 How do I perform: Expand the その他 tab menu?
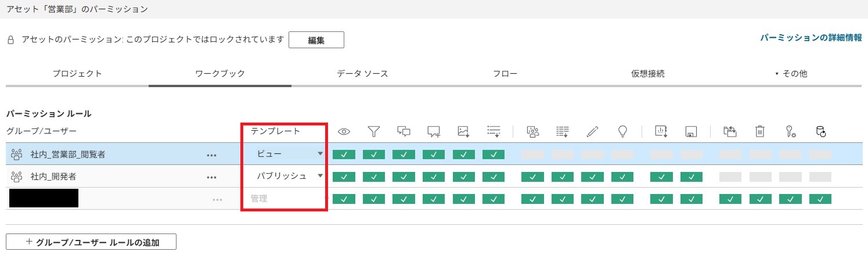(x=791, y=74)
